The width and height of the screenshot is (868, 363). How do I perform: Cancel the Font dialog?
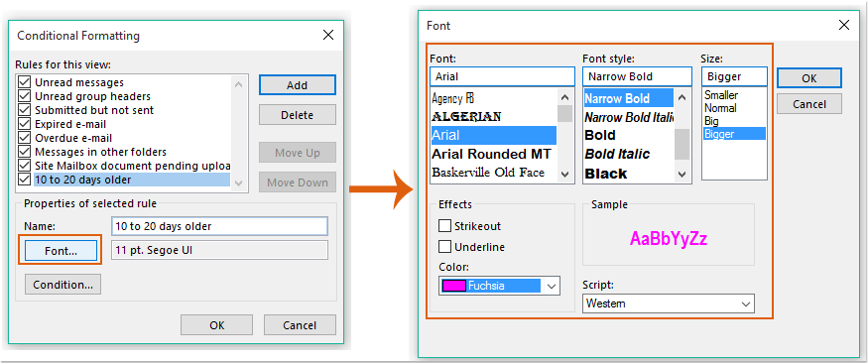point(809,104)
